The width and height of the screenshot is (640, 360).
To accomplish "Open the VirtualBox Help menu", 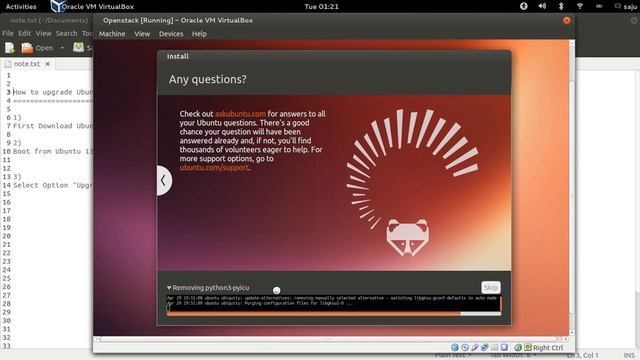I will pos(199,34).
